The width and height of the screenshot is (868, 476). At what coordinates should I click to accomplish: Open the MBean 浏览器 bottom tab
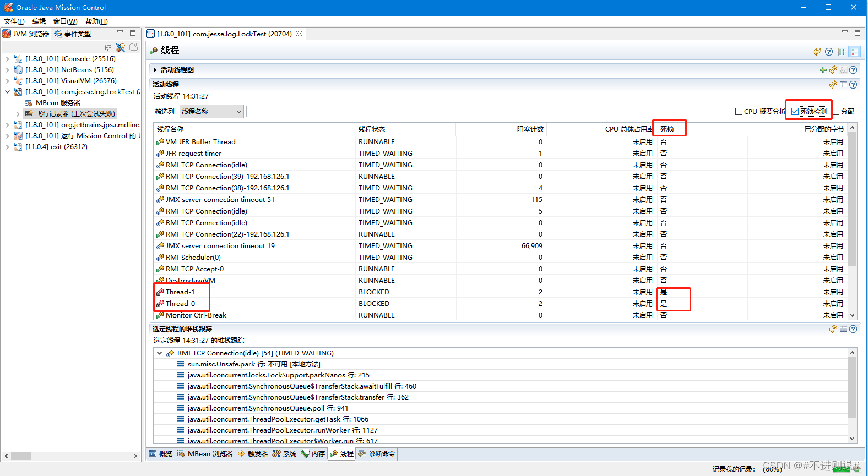tap(205, 454)
